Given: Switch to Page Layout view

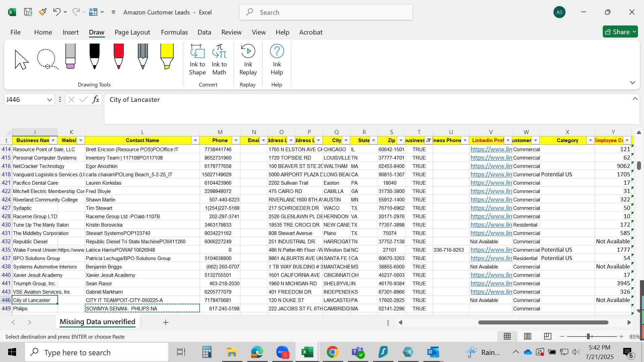Looking at the screenshot, I should (x=528, y=336).
